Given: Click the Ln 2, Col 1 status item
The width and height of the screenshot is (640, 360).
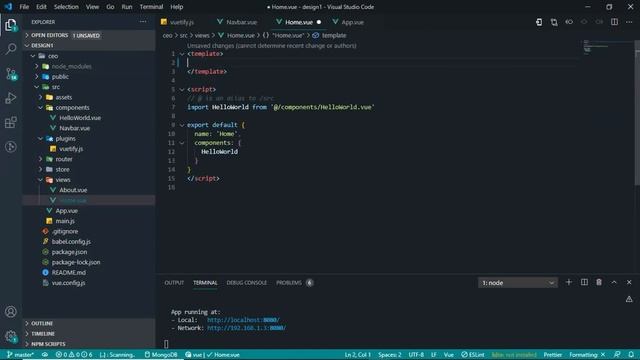Looking at the screenshot, I should pos(358,355).
